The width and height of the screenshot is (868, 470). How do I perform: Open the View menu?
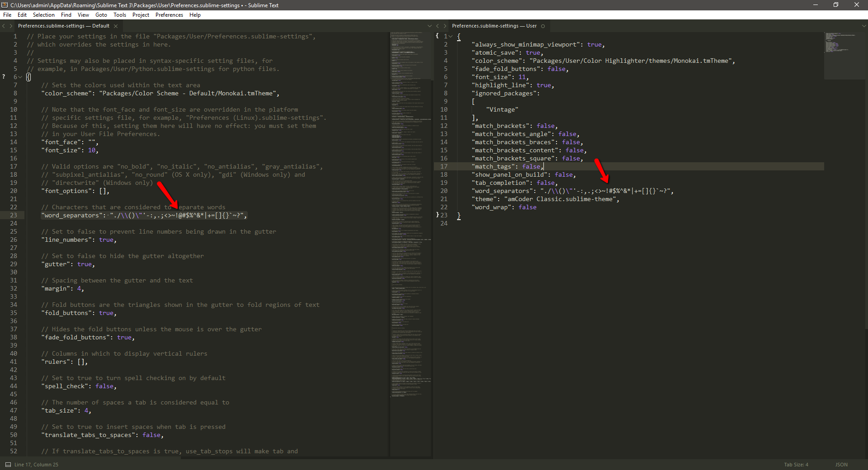[83, 15]
